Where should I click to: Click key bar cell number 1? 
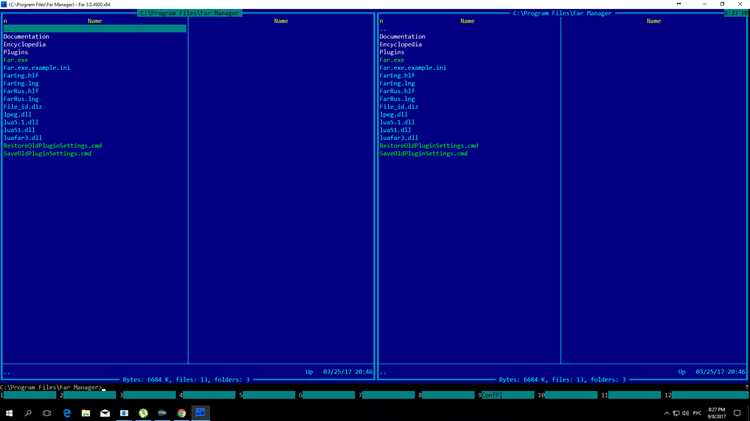point(29,395)
